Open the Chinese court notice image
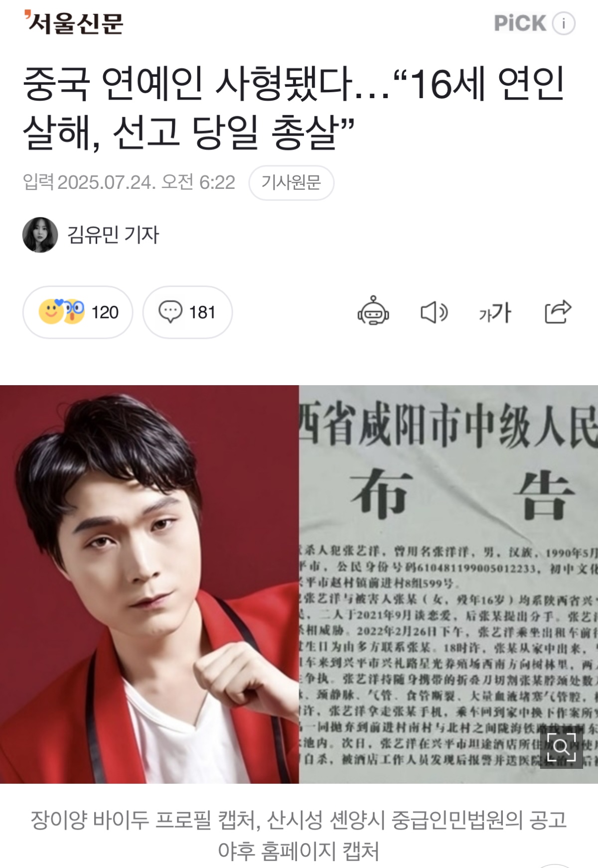Image resolution: width=598 pixels, height=868 pixels. point(448,584)
